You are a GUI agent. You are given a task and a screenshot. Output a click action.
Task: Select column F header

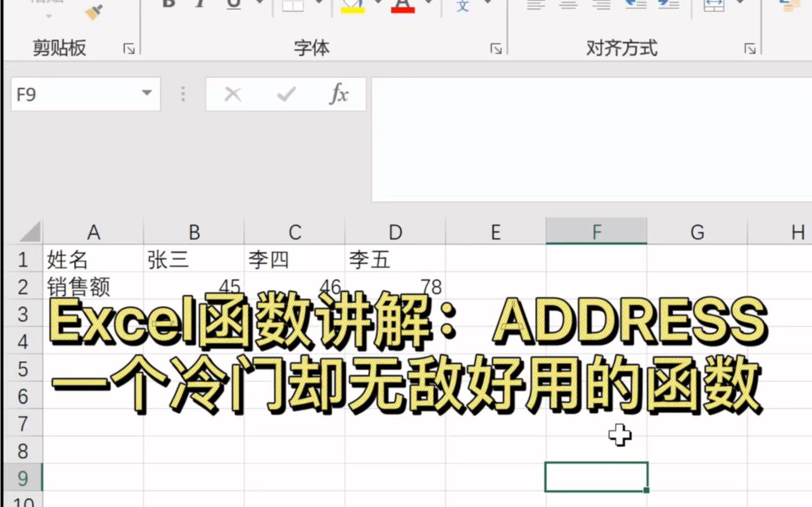pos(596,232)
